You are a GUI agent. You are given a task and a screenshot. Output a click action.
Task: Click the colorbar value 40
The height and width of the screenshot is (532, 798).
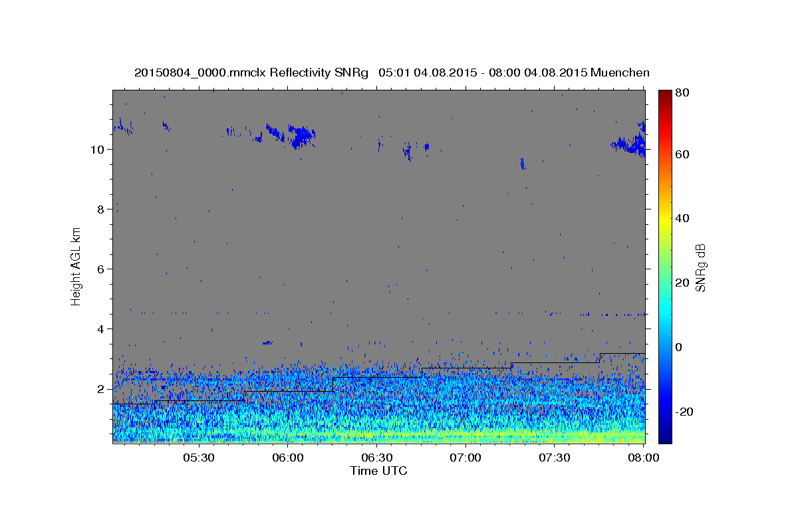point(683,218)
